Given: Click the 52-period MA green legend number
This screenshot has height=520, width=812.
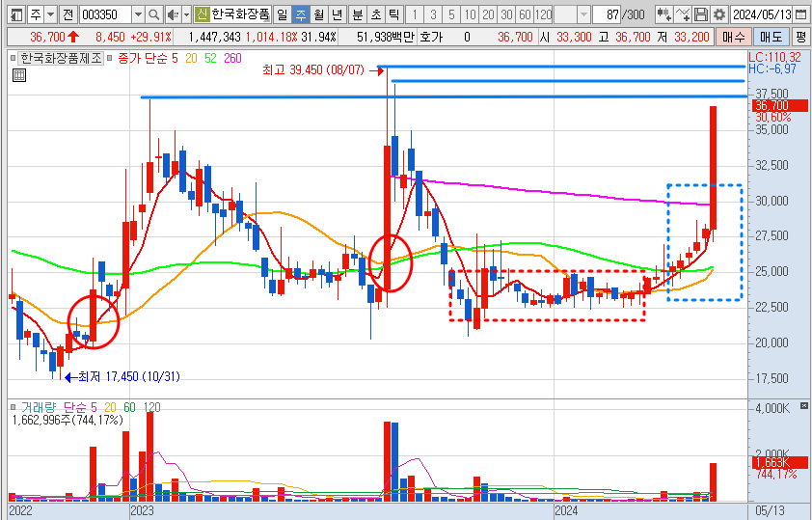Looking at the screenshot, I should 210,58.
